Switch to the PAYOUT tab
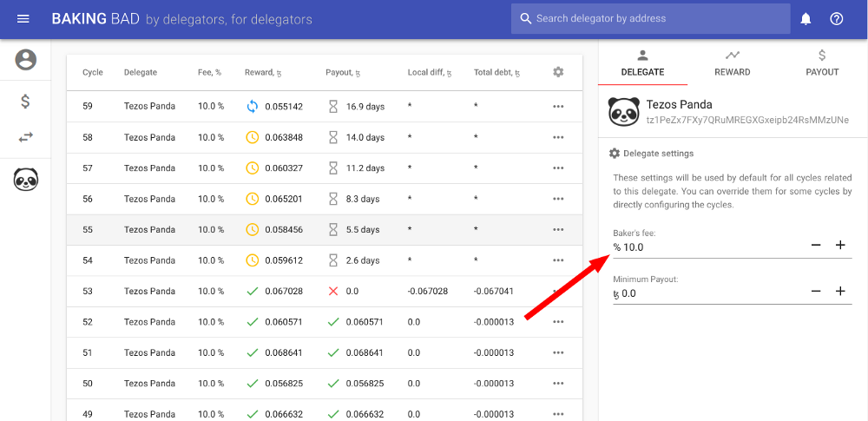 (x=822, y=63)
